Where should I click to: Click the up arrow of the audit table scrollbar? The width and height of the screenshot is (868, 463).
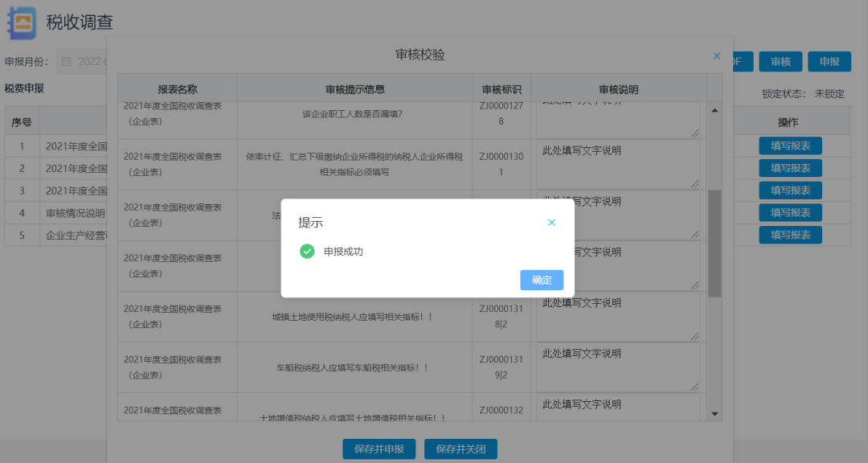(714, 110)
